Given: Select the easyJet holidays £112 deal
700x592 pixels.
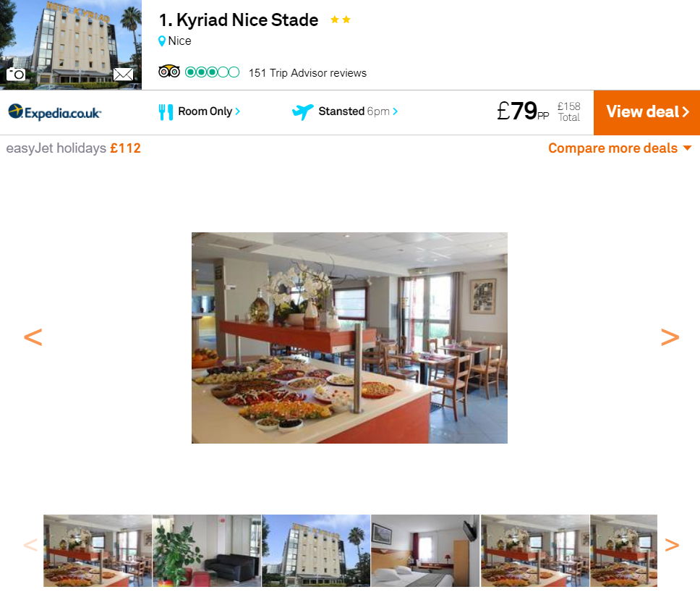Looking at the screenshot, I should 73,148.
